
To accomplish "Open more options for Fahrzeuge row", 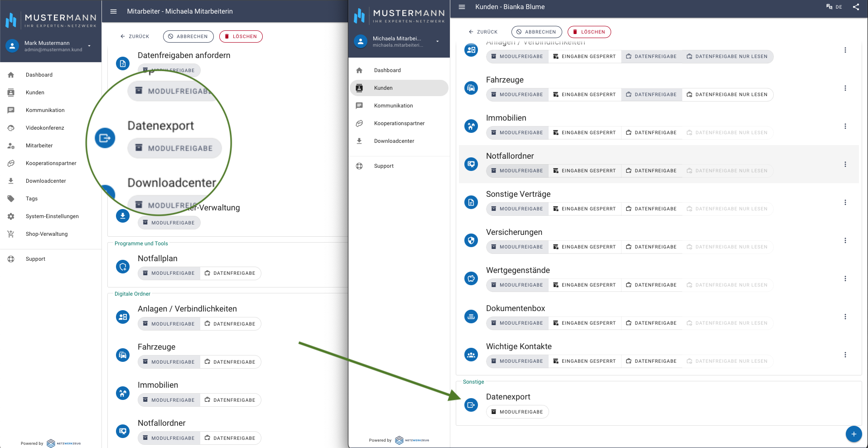I will pyautogui.click(x=845, y=88).
